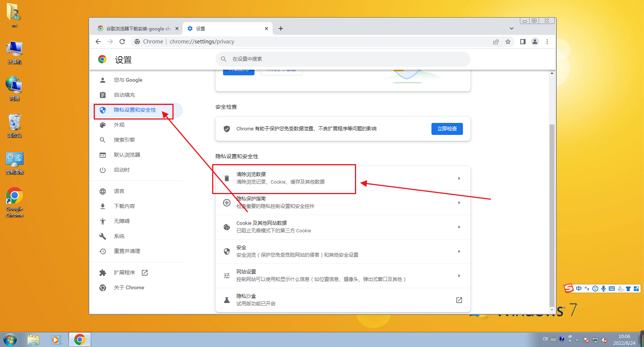Select the Google Chrome desktop shortcut
The height and width of the screenshot is (347, 644).
click(15, 202)
